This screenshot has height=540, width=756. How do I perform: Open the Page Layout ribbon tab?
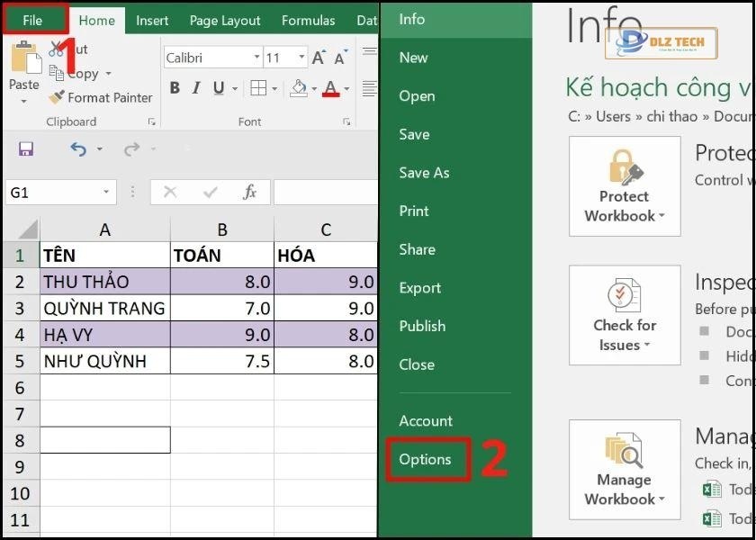coord(224,20)
